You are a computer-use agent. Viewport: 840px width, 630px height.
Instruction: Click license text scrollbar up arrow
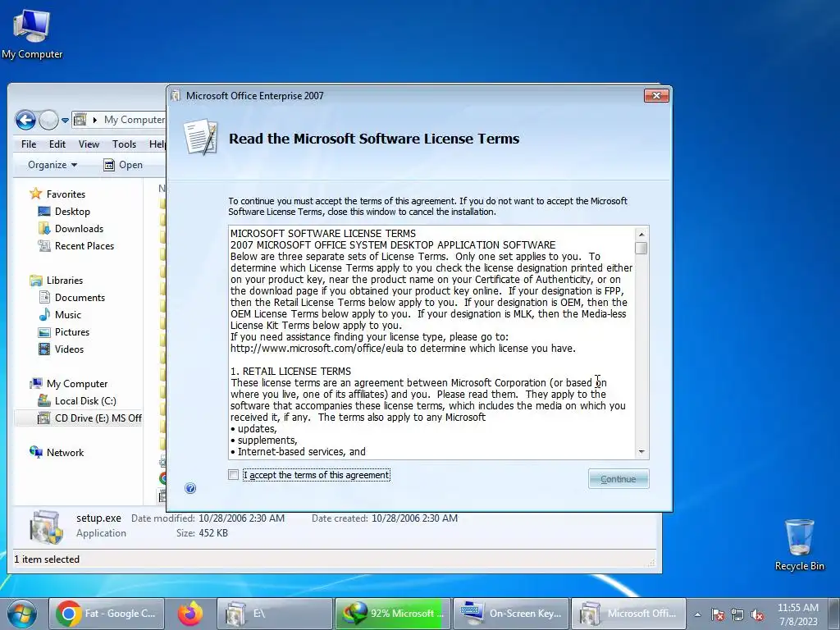pyautogui.click(x=641, y=234)
